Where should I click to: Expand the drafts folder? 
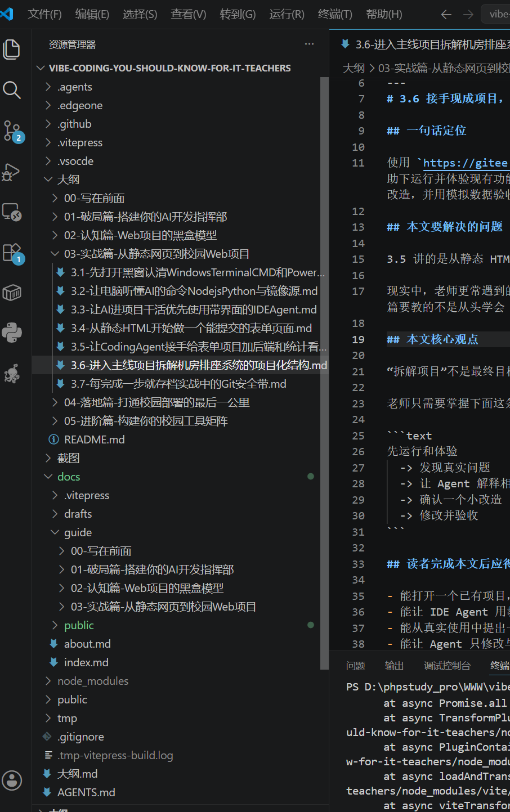click(x=55, y=514)
